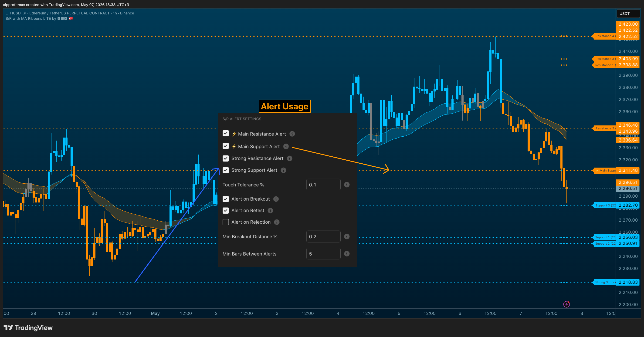Click the 2,403.99 price tag

[628, 59]
